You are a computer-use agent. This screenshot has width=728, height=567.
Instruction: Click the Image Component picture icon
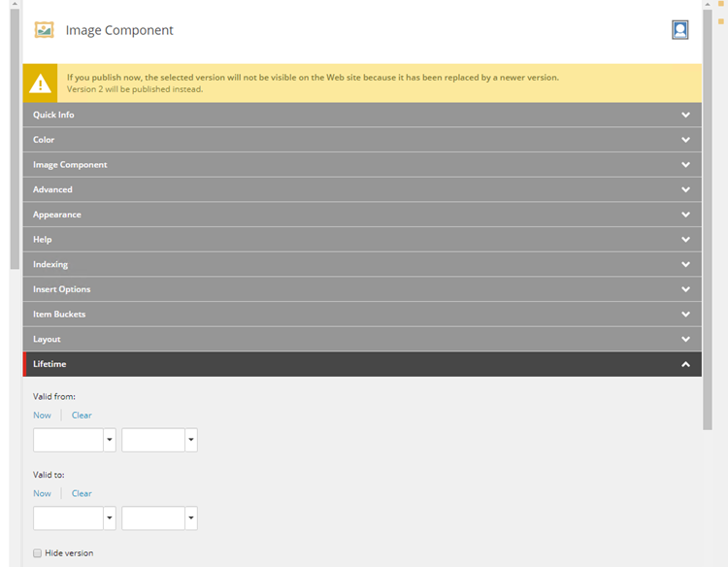click(44, 30)
